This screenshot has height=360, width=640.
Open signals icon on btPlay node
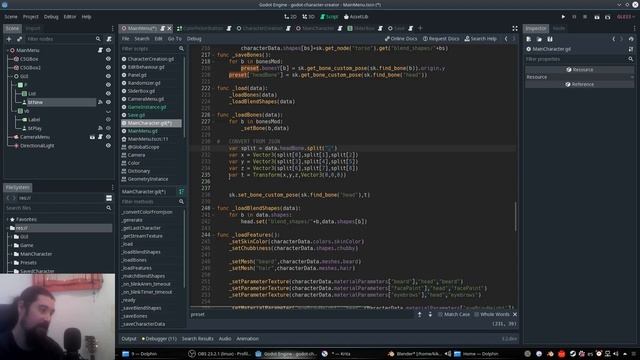click(x=100, y=128)
